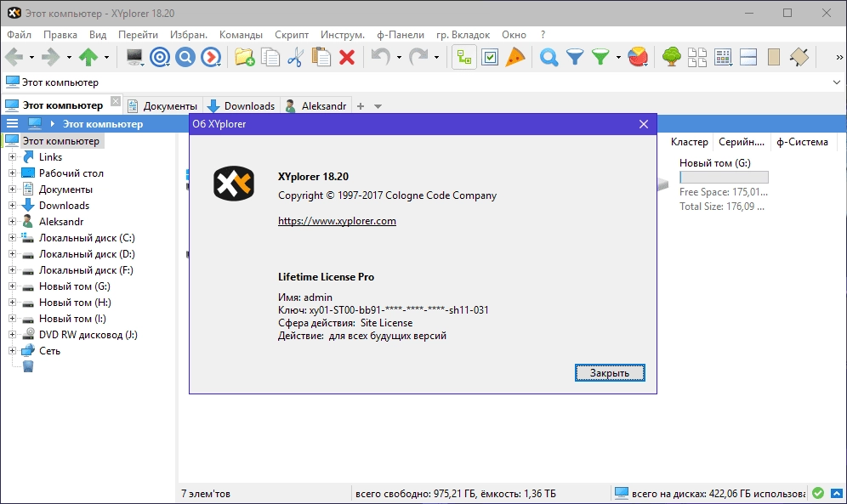847x504 pixels.
Task: Open the address bar dropdown arrow
Action: click(837, 82)
